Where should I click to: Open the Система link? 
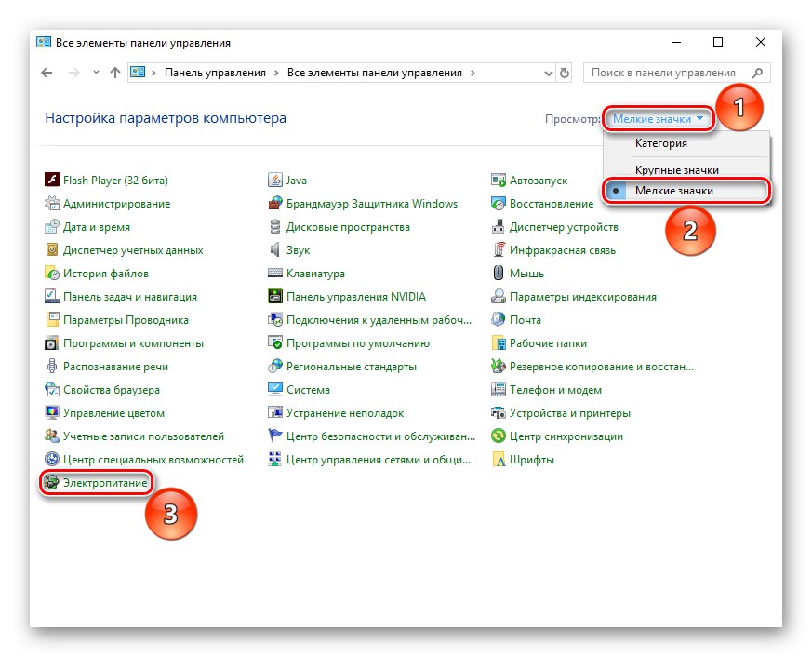click(x=308, y=390)
